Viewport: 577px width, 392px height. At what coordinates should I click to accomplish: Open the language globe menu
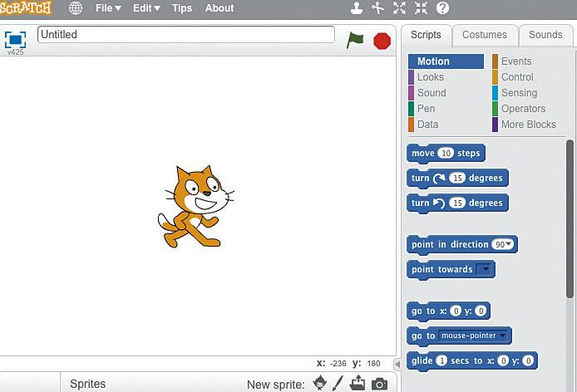[76, 8]
